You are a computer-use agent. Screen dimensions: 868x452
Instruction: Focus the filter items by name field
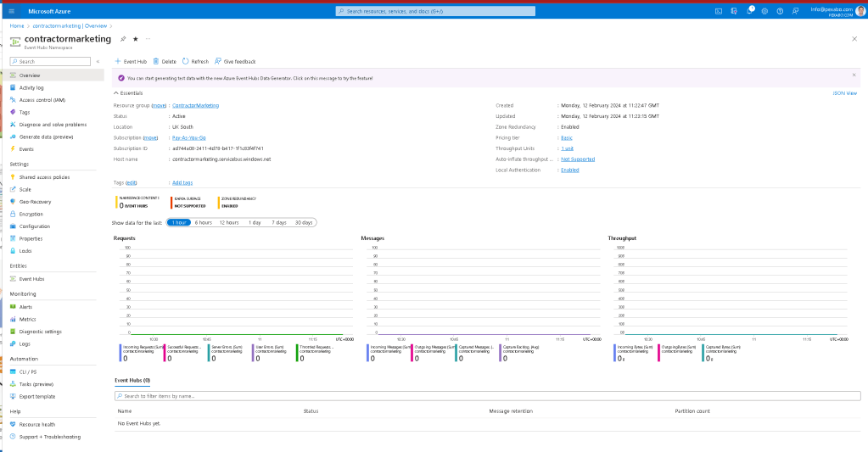pyautogui.click(x=487, y=396)
